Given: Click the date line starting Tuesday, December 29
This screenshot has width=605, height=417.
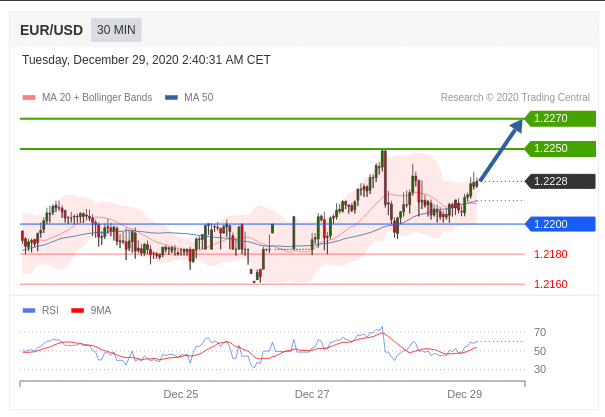Looking at the screenshot, I should 146,60.
